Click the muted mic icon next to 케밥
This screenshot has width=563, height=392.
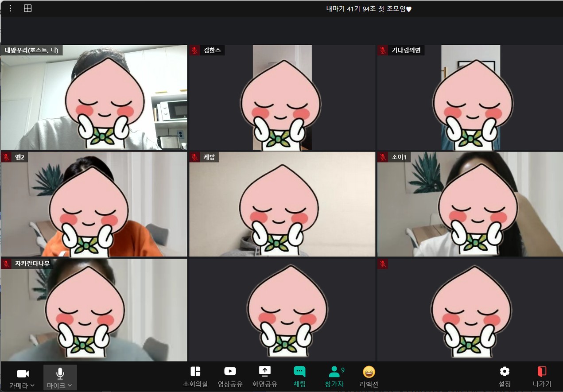click(194, 157)
